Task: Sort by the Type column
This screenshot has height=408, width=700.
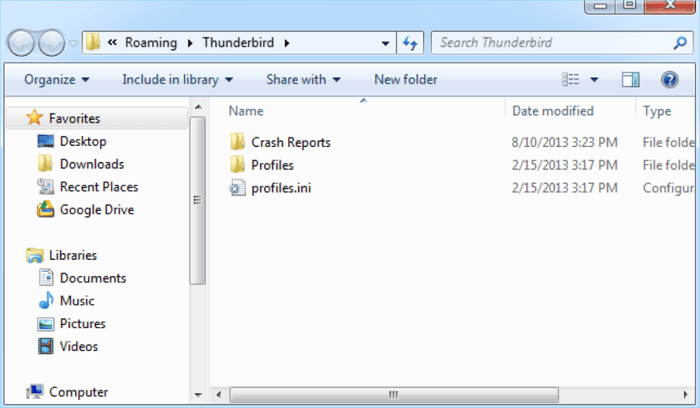Action: (x=657, y=111)
